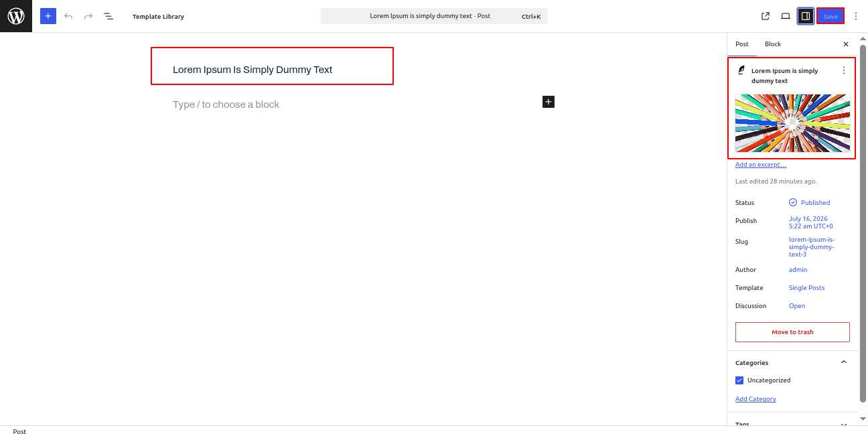Click the WordPress logo icon
The image size is (868, 438).
coord(16,16)
